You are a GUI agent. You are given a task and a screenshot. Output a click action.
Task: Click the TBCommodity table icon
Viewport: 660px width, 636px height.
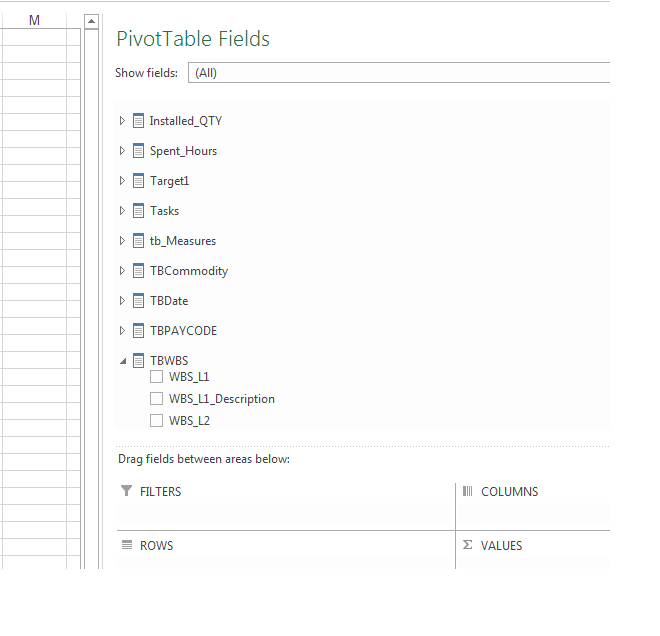tap(138, 271)
